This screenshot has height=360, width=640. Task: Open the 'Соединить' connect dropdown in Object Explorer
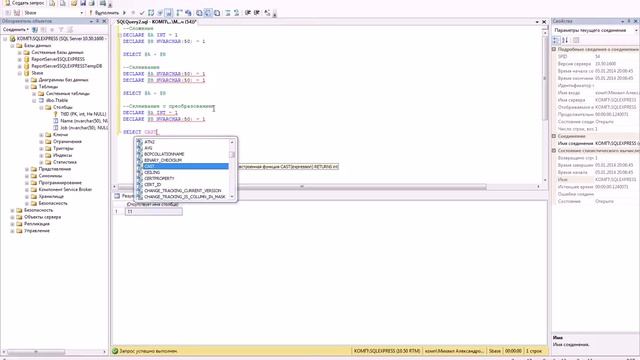[x=16, y=30]
